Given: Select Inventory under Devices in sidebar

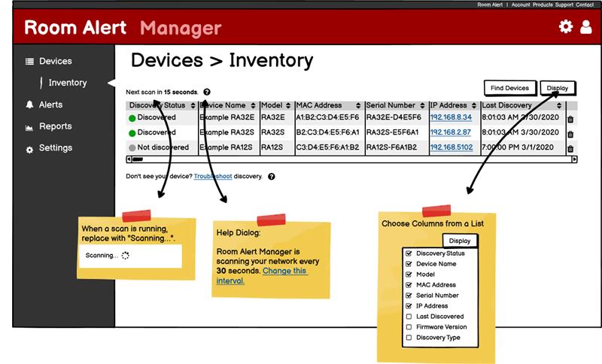Looking at the screenshot, I should pyautogui.click(x=67, y=83).
